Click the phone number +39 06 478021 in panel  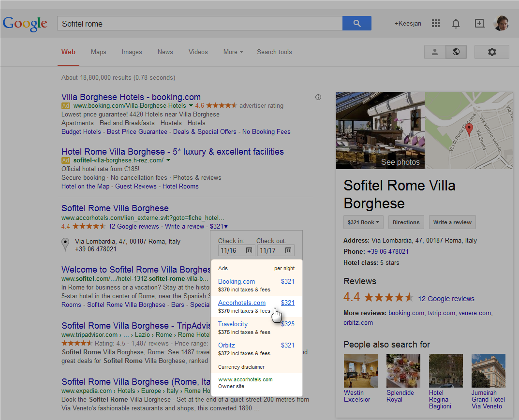pos(387,251)
